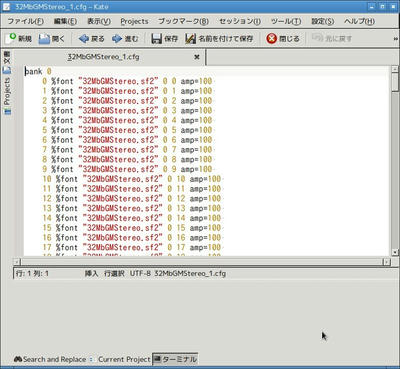This screenshot has width=400, height=369.
Task: Toggle the ターミナル terminal panel
Action: pos(175,359)
